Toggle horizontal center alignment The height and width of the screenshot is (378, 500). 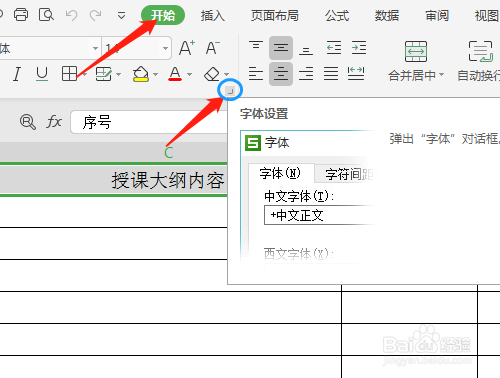281,74
